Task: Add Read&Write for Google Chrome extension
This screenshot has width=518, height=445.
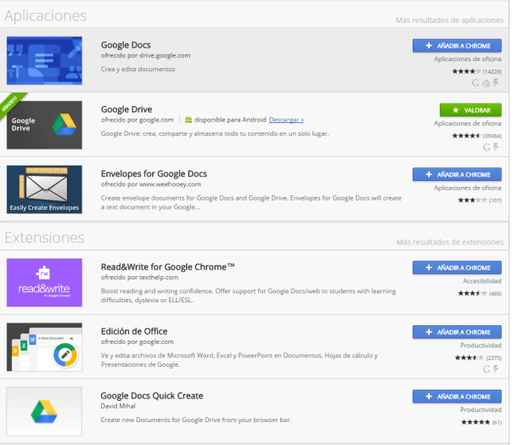Action: [x=457, y=268]
